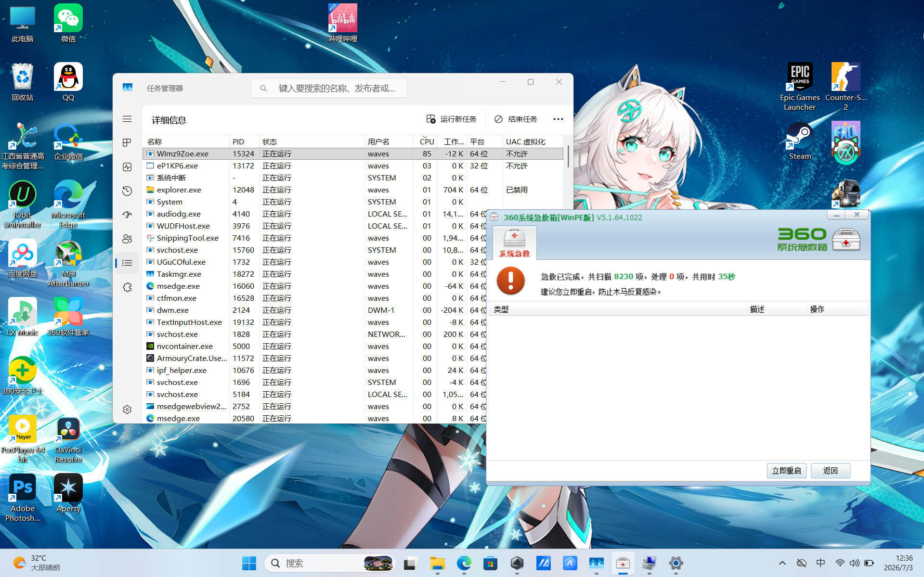
Task: Select the Taskmgr.exe process row
Action: [x=314, y=274]
